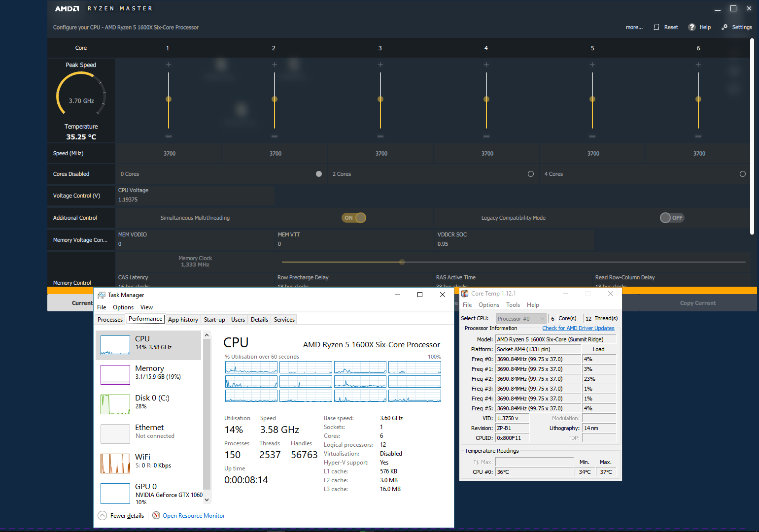Increase core 2 speed with plus icon
Screen dimensions: 759x532
pyautogui.click(x=275, y=65)
